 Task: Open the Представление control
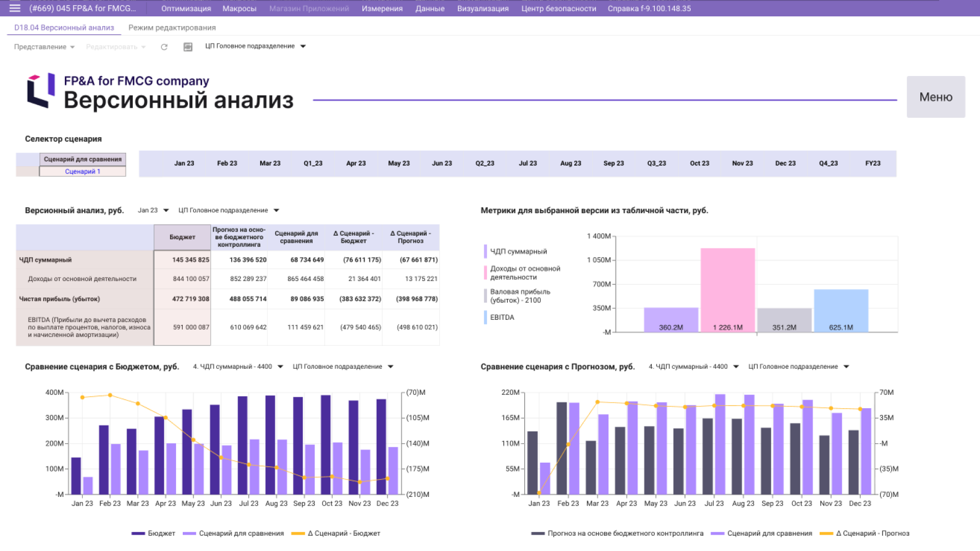(x=43, y=46)
